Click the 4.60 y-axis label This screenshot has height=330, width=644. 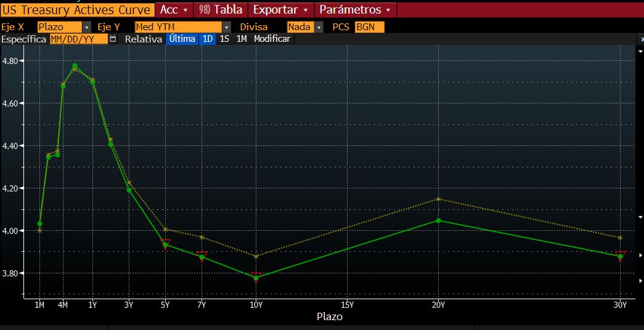10,103
